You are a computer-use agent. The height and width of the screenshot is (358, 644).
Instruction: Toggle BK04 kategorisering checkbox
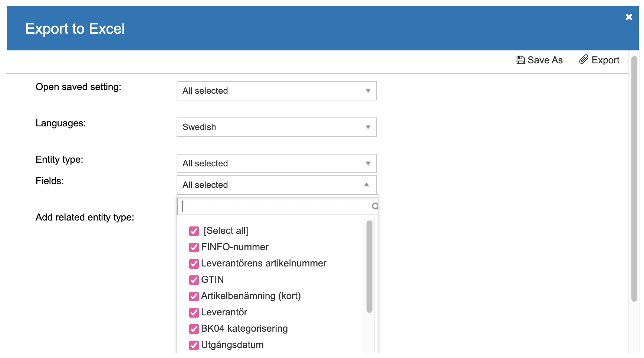pos(194,329)
